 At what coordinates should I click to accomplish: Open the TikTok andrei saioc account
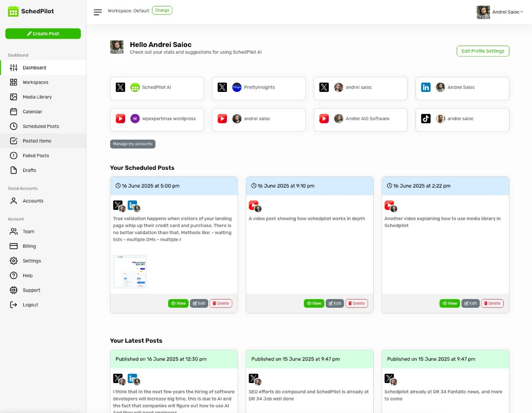coord(462,119)
